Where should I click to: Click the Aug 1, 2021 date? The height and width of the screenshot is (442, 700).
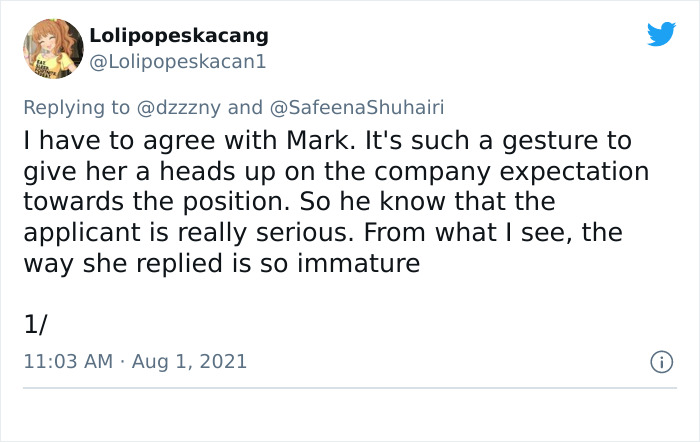point(189,361)
